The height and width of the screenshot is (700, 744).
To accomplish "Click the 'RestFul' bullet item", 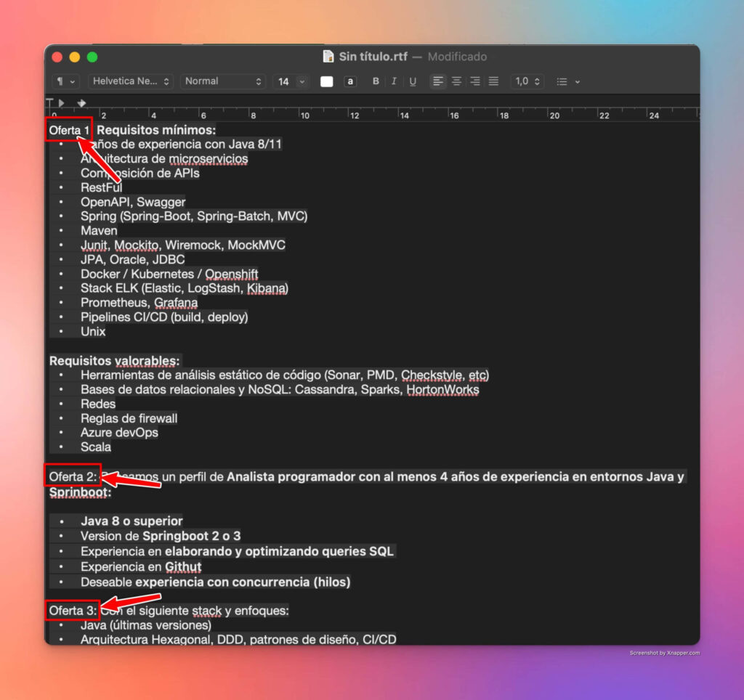I will tap(101, 188).
